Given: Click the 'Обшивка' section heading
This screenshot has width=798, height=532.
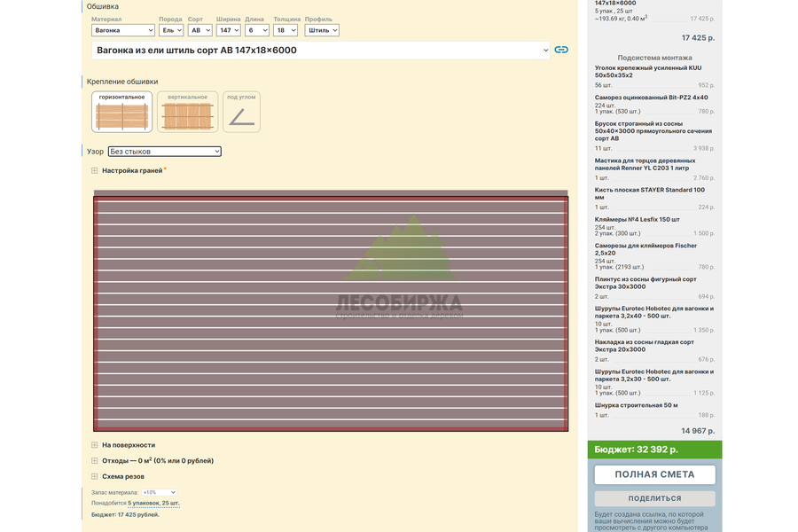Looking at the screenshot, I should tap(102, 6).
